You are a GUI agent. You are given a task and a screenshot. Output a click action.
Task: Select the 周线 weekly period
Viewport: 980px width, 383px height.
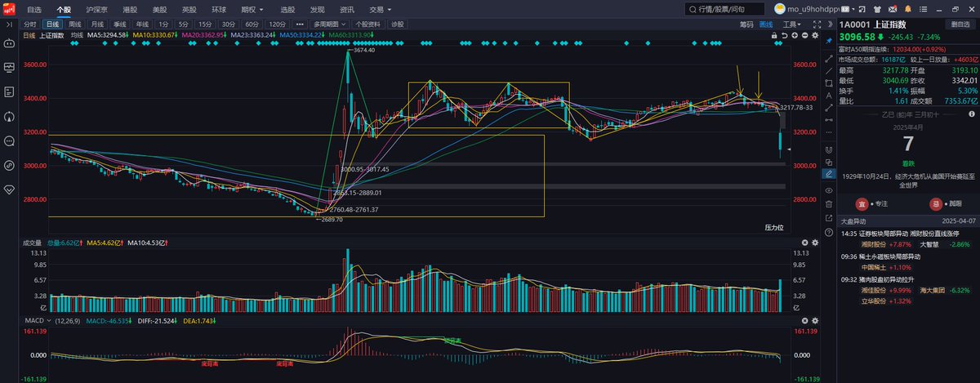[x=74, y=25]
